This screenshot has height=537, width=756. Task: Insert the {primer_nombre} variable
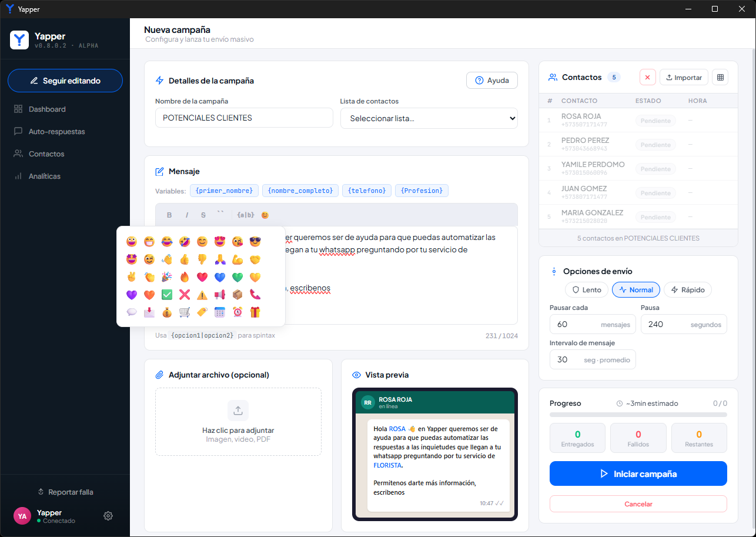pyautogui.click(x=225, y=191)
